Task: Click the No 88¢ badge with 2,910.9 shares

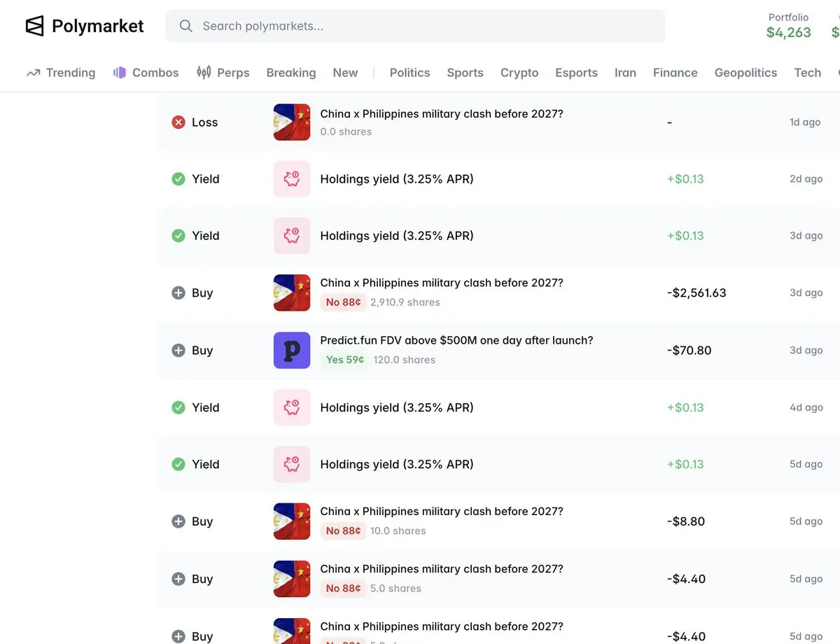Action: pyautogui.click(x=344, y=302)
